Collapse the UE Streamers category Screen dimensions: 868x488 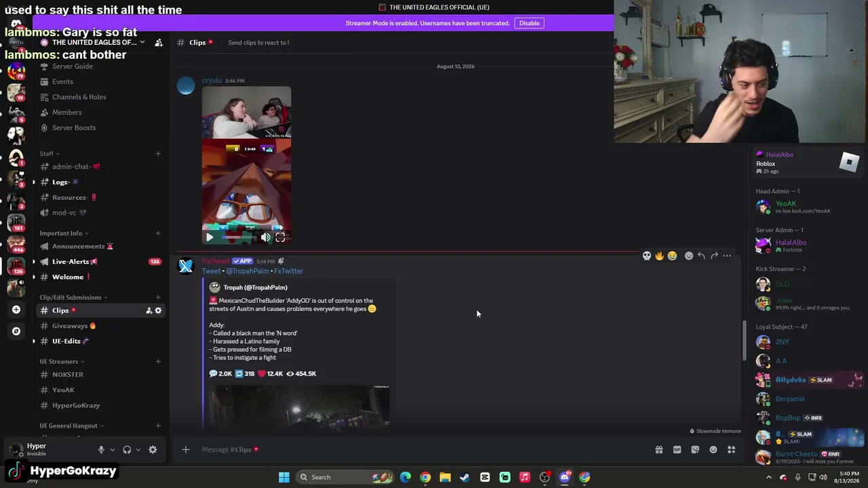(62, 362)
